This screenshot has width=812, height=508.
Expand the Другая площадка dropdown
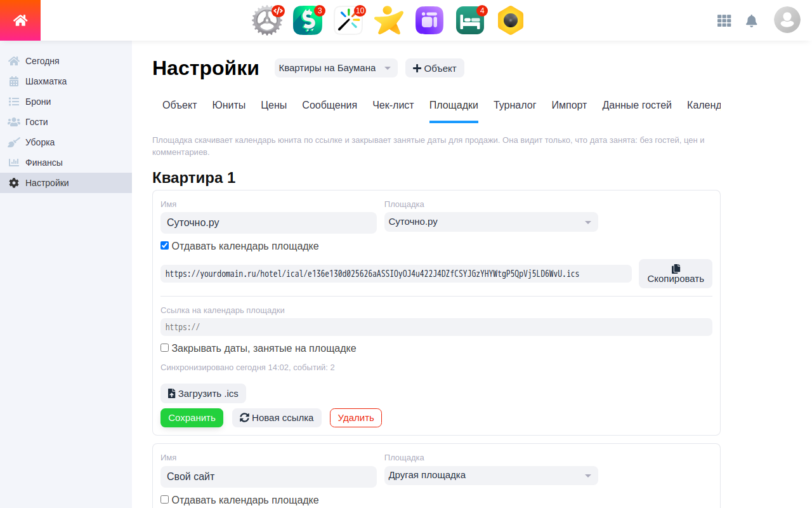pos(491,476)
